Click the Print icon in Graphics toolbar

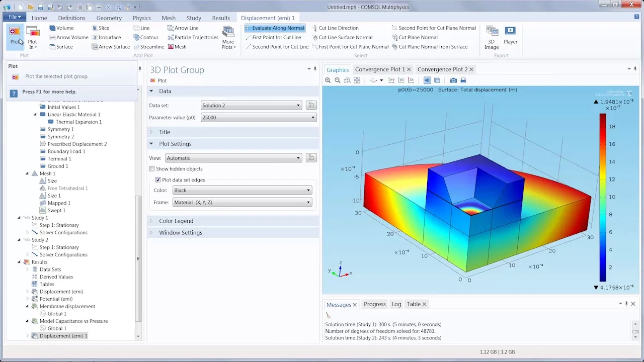pos(463,80)
